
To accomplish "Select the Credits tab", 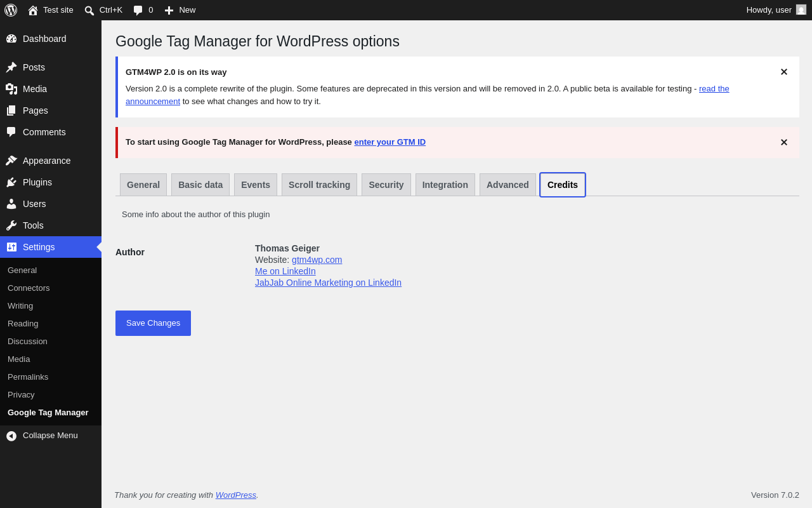I will (x=563, y=185).
